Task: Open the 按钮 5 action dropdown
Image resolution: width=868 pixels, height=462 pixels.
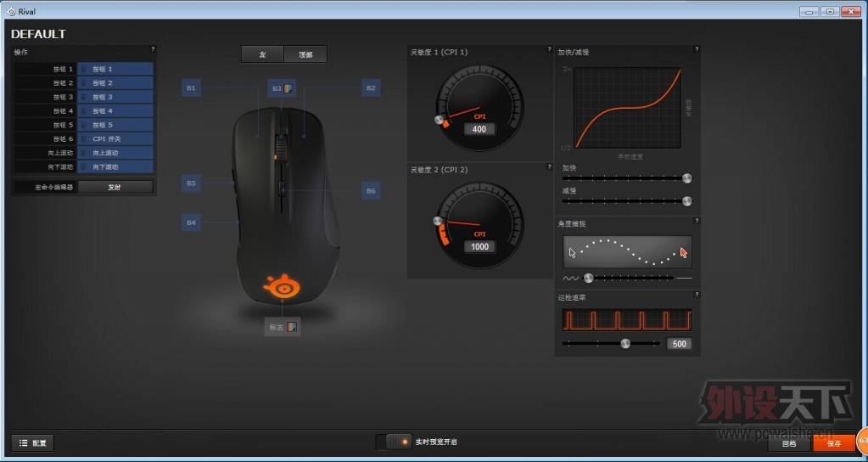Action: pos(115,125)
